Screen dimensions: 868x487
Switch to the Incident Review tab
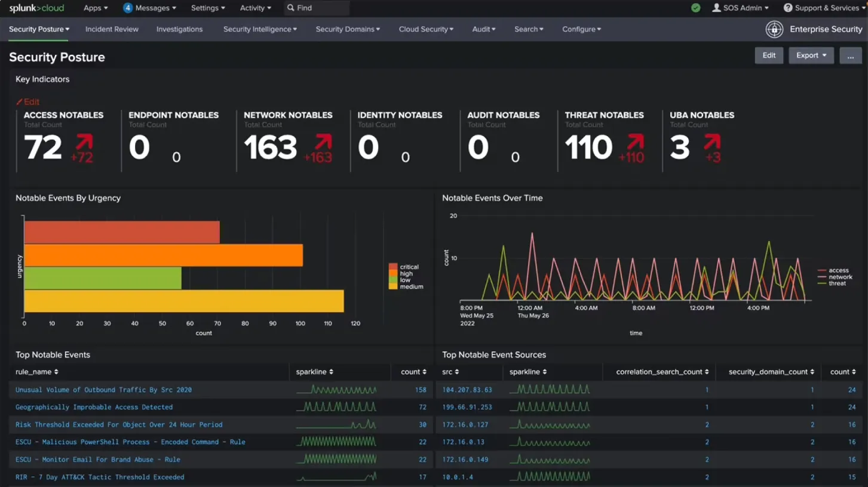pyautogui.click(x=112, y=29)
